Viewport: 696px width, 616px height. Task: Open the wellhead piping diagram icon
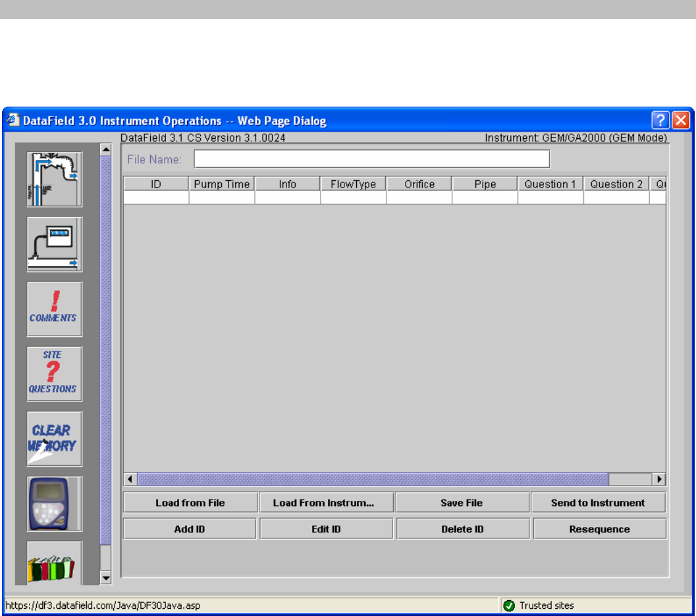(54, 179)
